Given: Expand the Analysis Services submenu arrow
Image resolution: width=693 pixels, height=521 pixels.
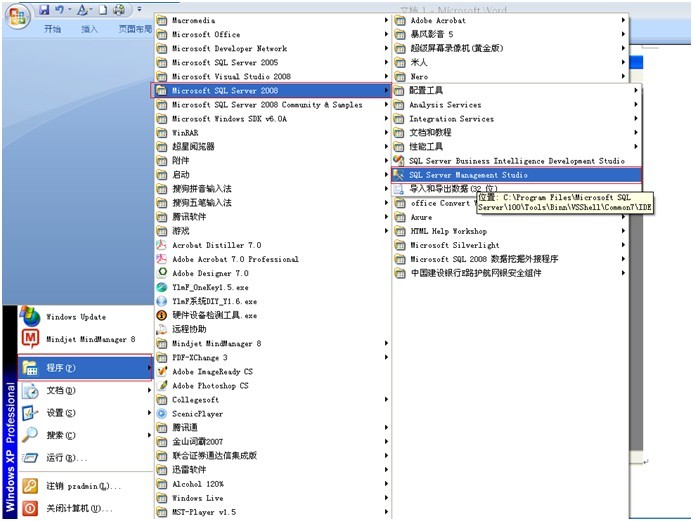Looking at the screenshot, I should (x=636, y=104).
